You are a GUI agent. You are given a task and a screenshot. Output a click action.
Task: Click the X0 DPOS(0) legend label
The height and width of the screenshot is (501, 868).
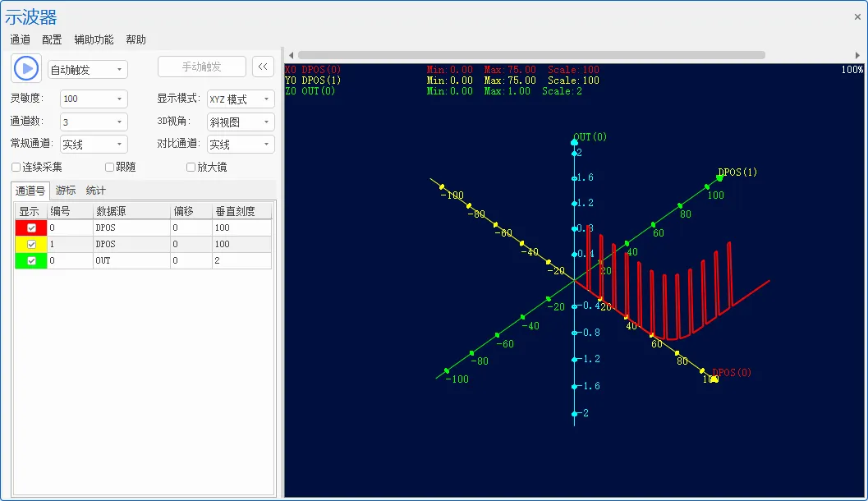click(x=313, y=70)
